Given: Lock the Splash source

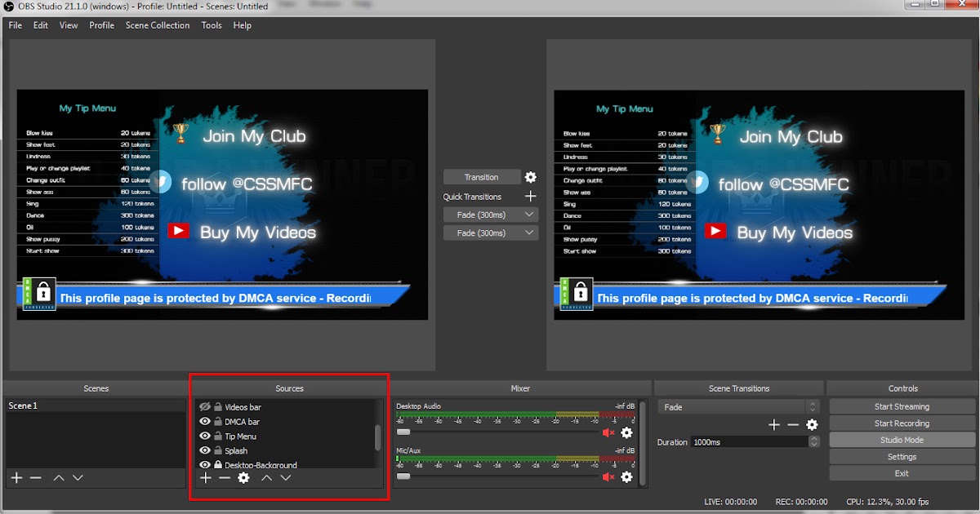Looking at the screenshot, I should click(x=218, y=450).
